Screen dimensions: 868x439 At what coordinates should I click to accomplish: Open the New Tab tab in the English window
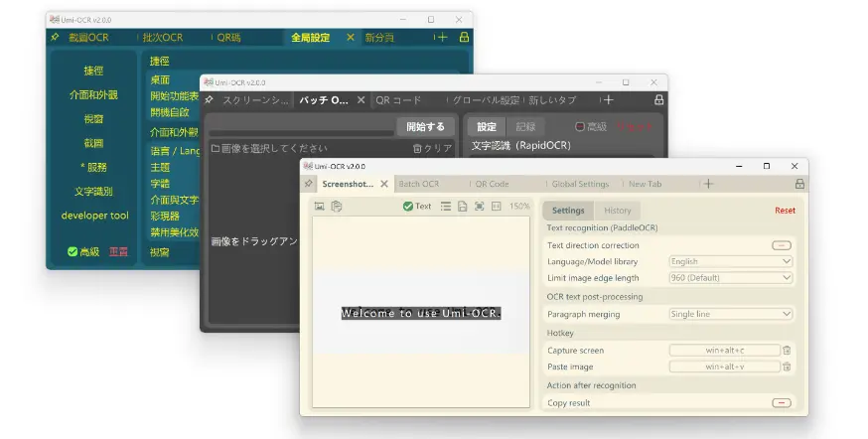pyautogui.click(x=645, y=184)
